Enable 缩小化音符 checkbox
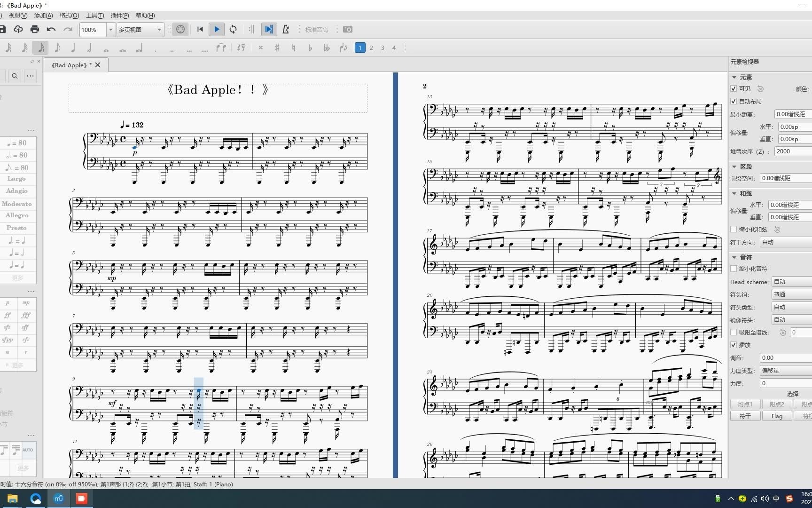The image size is (812, 508). (734, 269)
